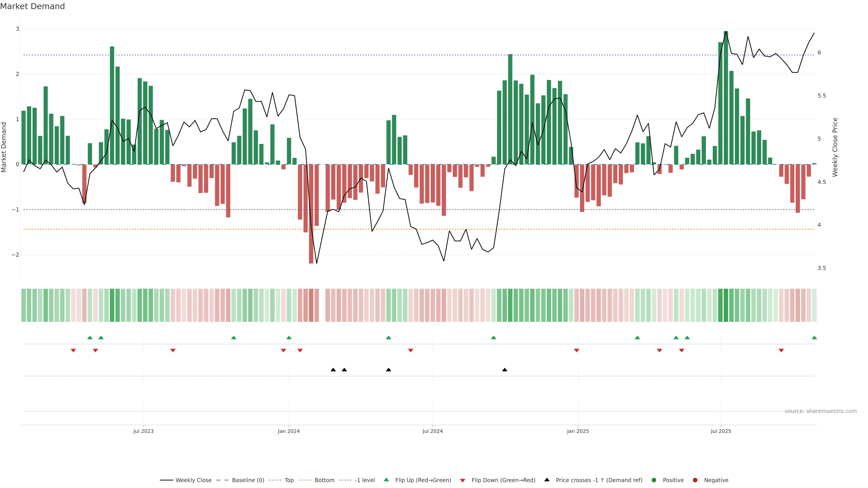Click the Jul 2023 axis label
The image size is (868, 488).
(x=143, y=431)
